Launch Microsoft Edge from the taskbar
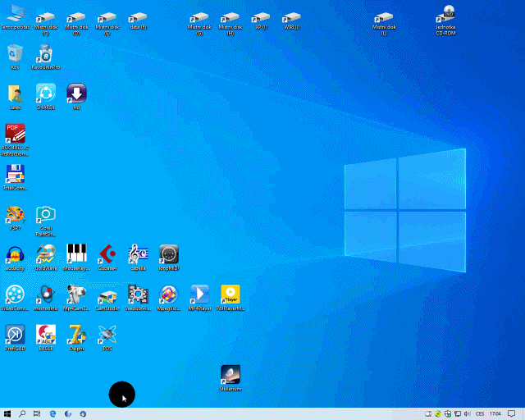Viewport: 525px width, 420px height. click(52, 414)
